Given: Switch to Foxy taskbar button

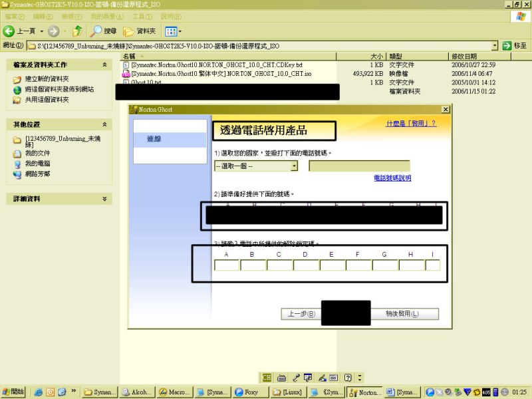Looking at the screenshot, I should 251,392.
